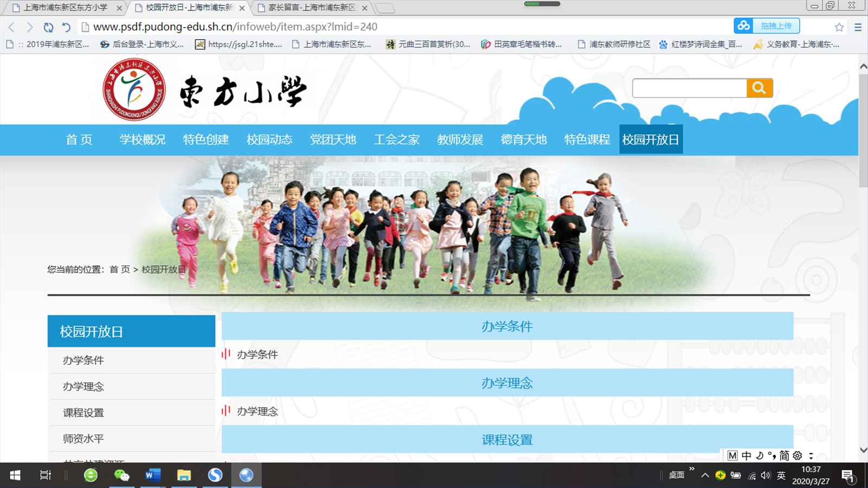Open the 特色课程 navigation menu

(x=587, y=140)
